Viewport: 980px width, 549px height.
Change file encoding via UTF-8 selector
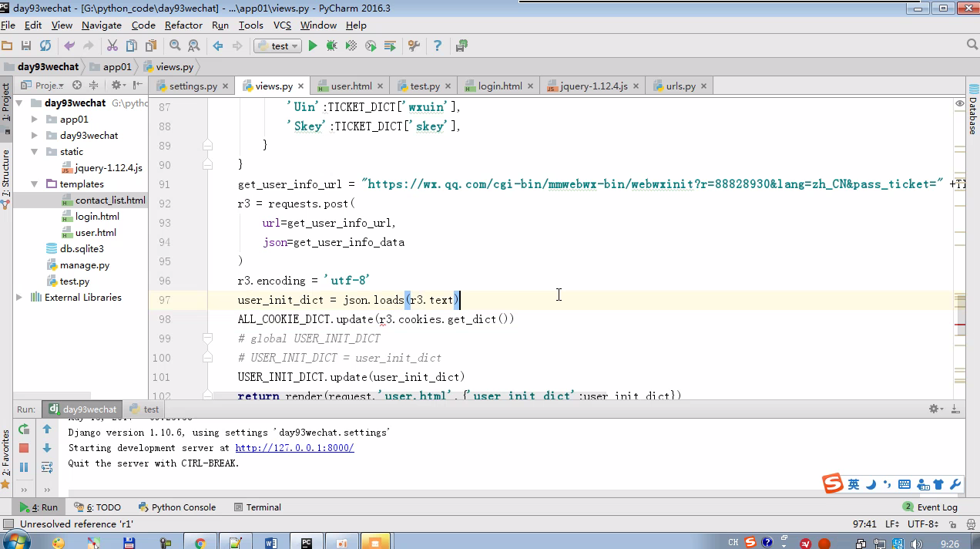(921, 524)
